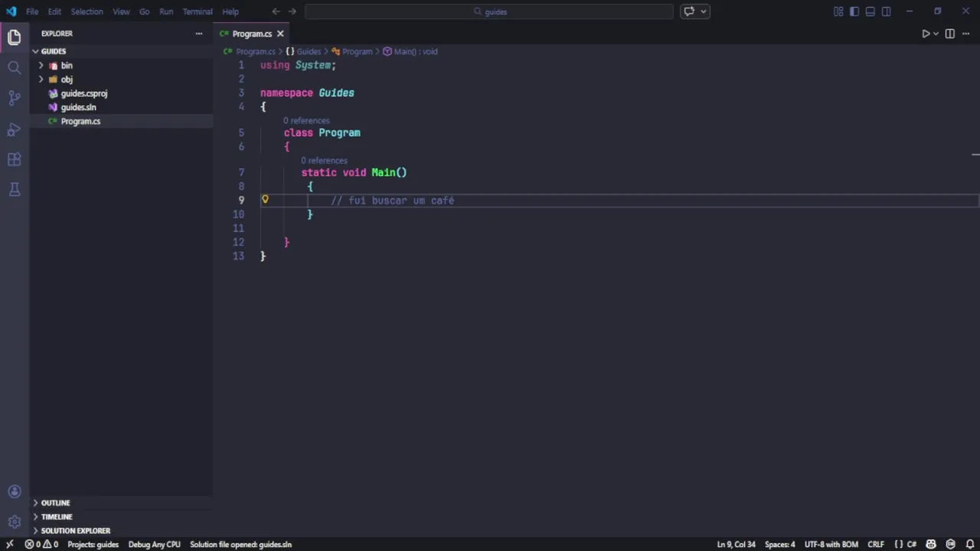
Task: Open the Run and Debug view
Action: point(14,129)
